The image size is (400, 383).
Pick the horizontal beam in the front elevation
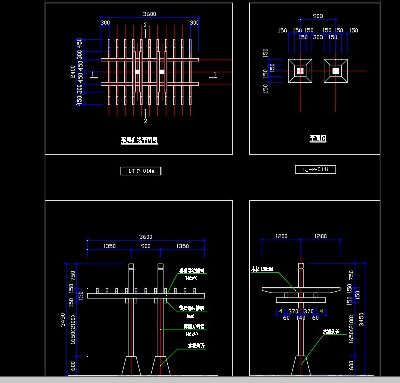[146, 296]
